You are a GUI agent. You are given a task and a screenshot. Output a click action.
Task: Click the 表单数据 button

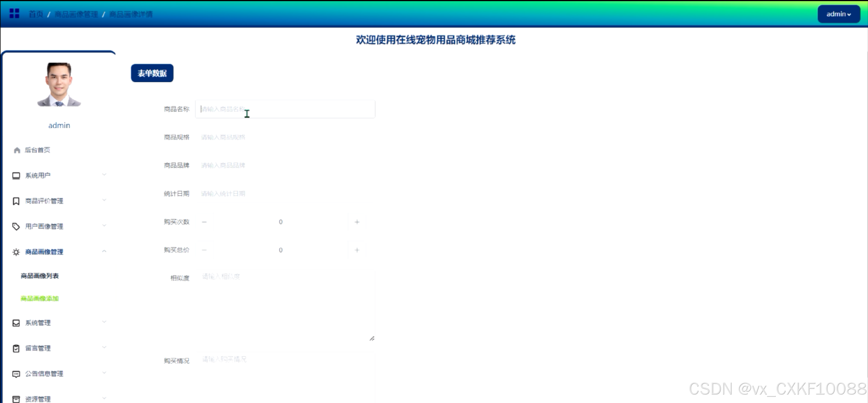click(152, 73)
